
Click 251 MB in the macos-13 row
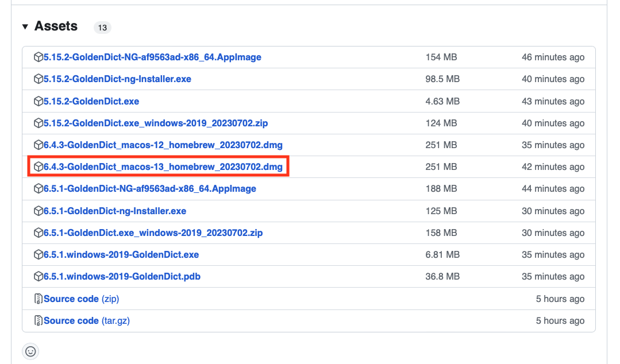coord(441,166)
